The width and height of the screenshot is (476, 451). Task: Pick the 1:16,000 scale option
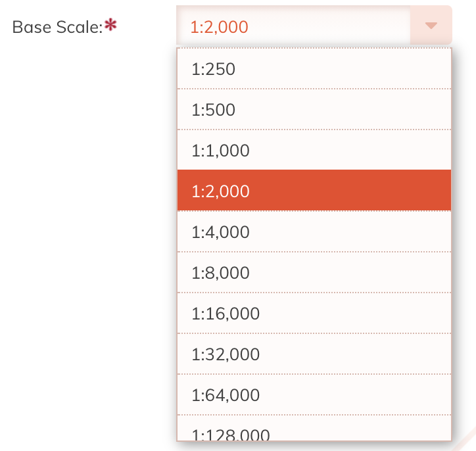click(x=314, y=313)
